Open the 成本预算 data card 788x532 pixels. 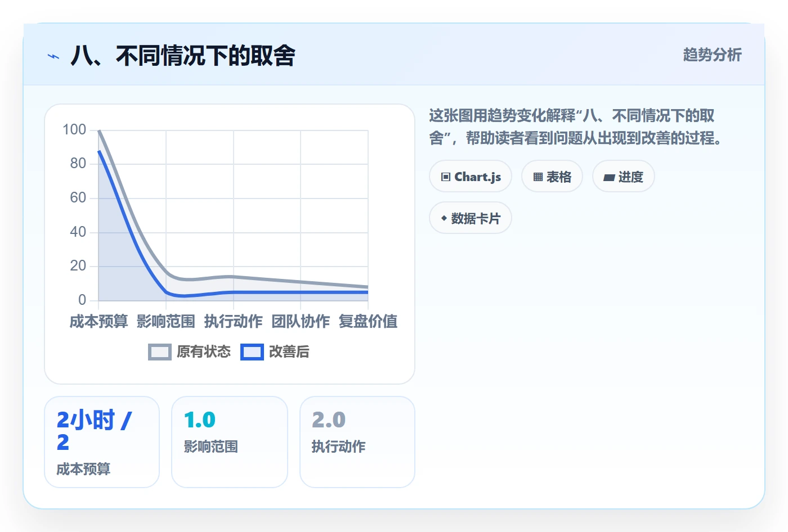(x=102, y=442)
